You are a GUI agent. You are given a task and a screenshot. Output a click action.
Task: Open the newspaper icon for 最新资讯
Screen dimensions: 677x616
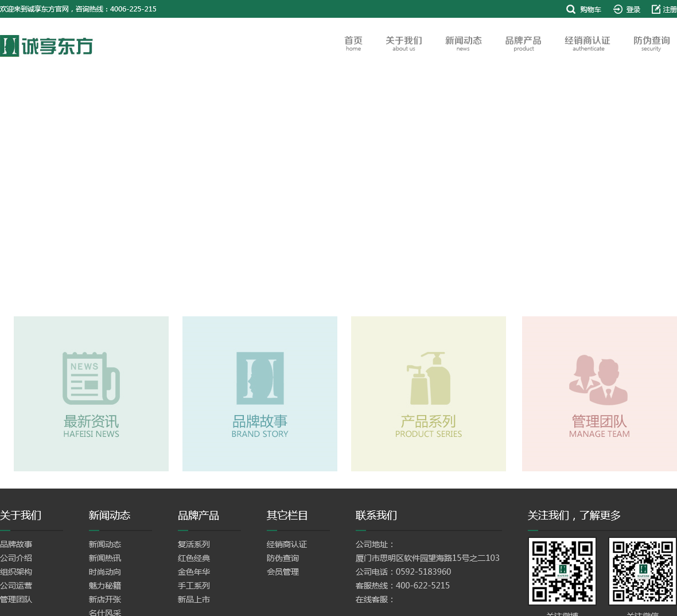pyautogui.click(x=91, y=378)
